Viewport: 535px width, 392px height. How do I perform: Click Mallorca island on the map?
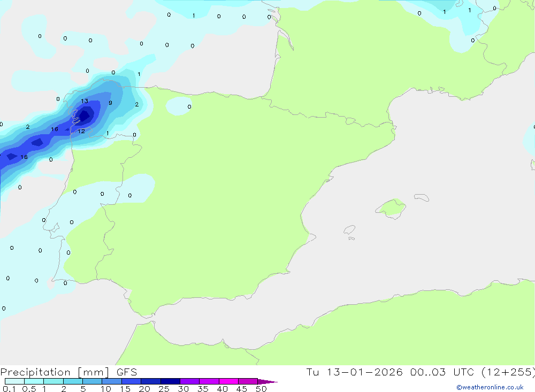[391, 208]
